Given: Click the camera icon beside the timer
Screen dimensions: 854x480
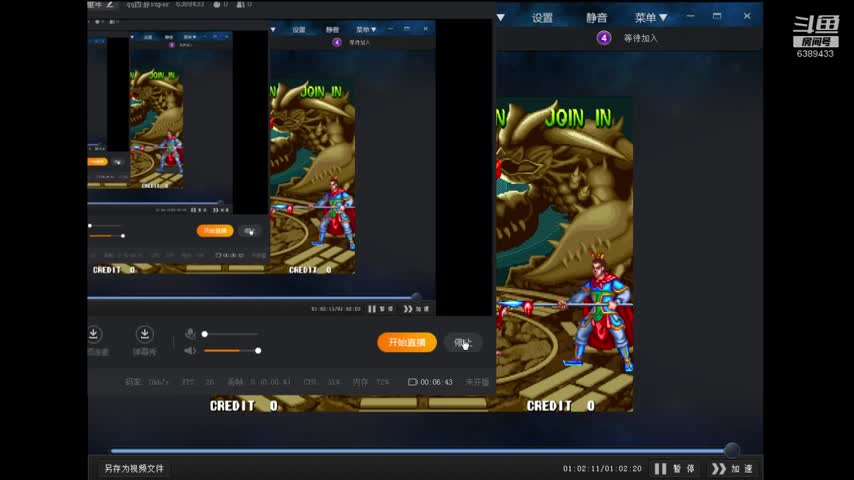Looking at the screenshot, I should (412, 382).
